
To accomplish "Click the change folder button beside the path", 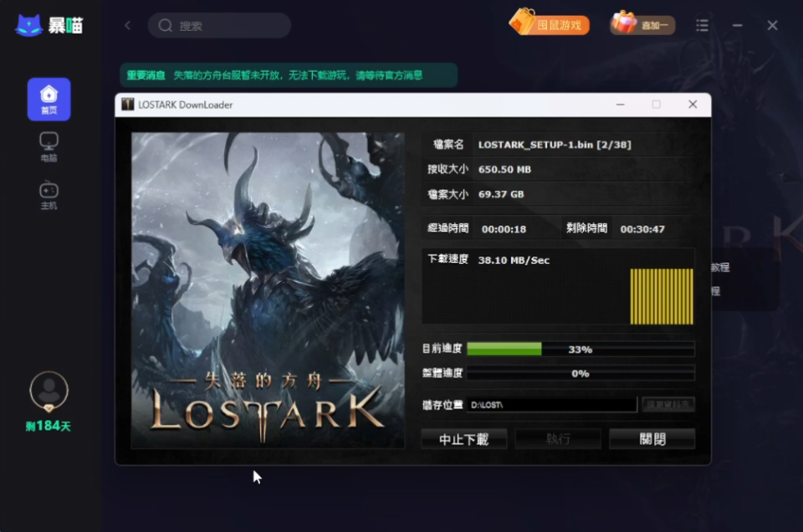I will [x=668, y=405].
